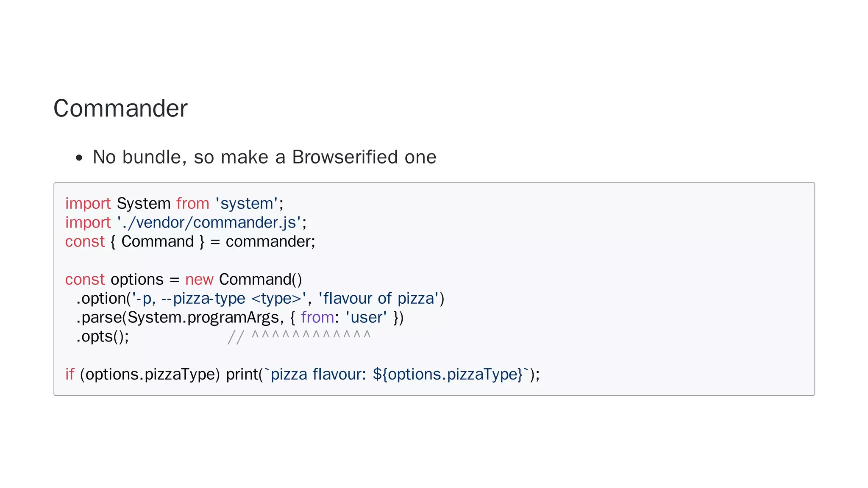Click the Commander slide title
Viewport: 868px width, 488px height.
pos(120,108)
